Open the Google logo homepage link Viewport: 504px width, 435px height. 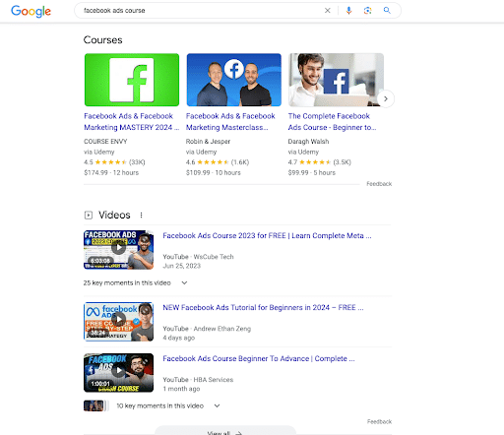31,11
